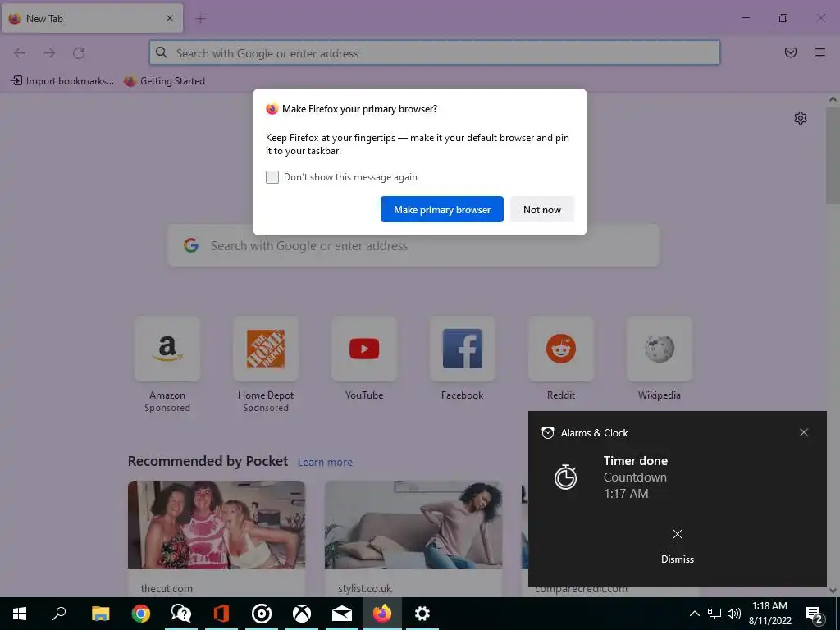This screenshot has width=840, height=630.
Task: Click the Firefox back arrow
Action: point(20,53)
